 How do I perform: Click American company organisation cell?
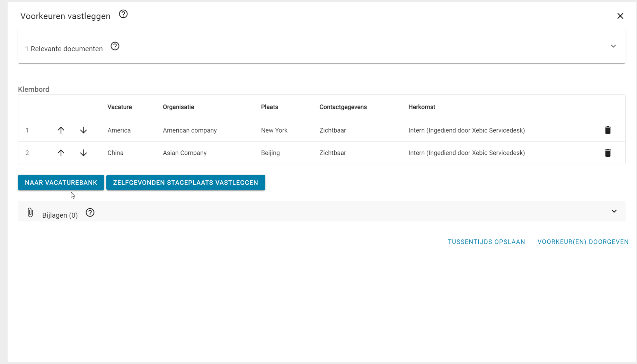click(190, 130)
